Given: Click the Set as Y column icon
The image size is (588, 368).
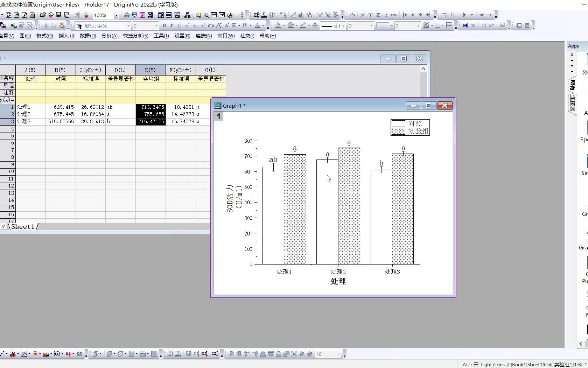Looking at the screenshot, I should (x=370, y=15).
